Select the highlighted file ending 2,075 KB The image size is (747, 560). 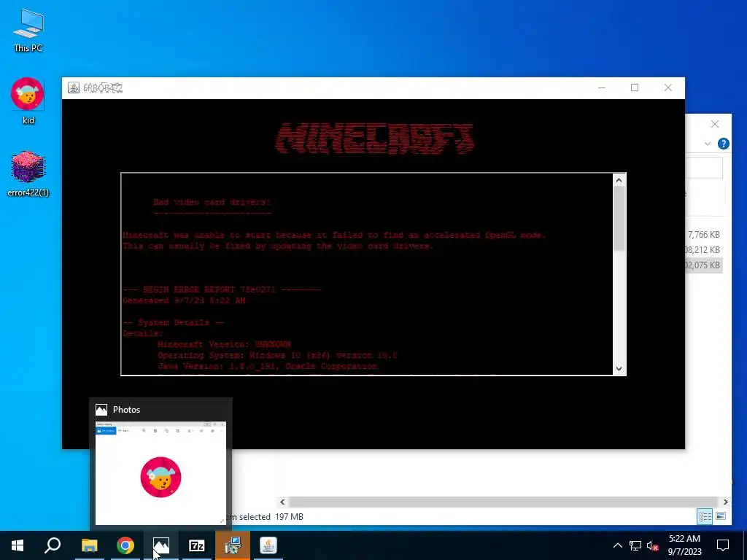[x=704, y=265]
